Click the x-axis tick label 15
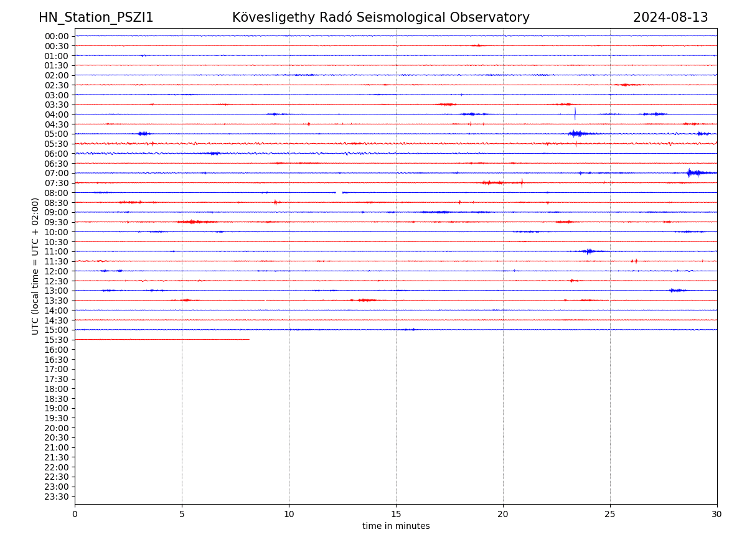 396,514
